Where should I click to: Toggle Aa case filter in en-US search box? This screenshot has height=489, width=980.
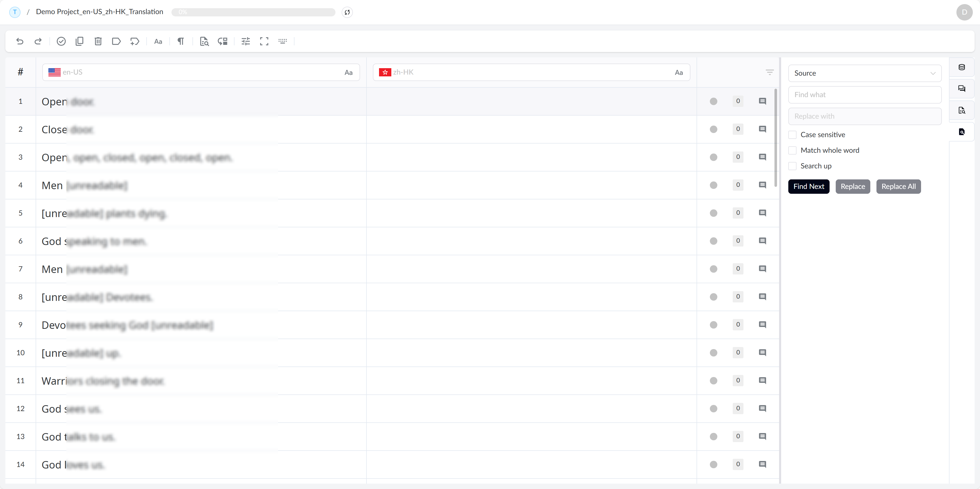(348, 72)
